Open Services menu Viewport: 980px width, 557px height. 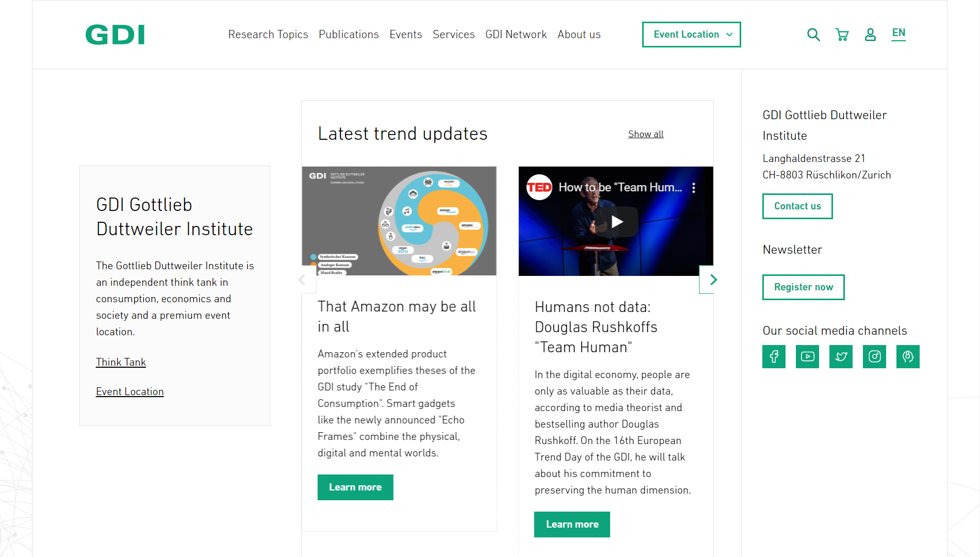[x=454, y=35]
